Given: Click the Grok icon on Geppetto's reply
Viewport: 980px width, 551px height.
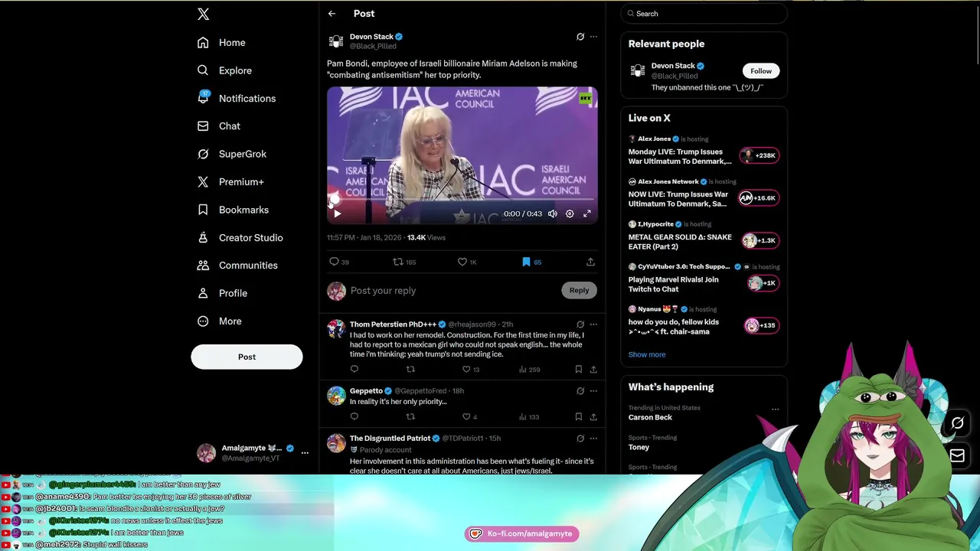Looking at the screenshot, I should pyautogui.click(x=580, y=391).
